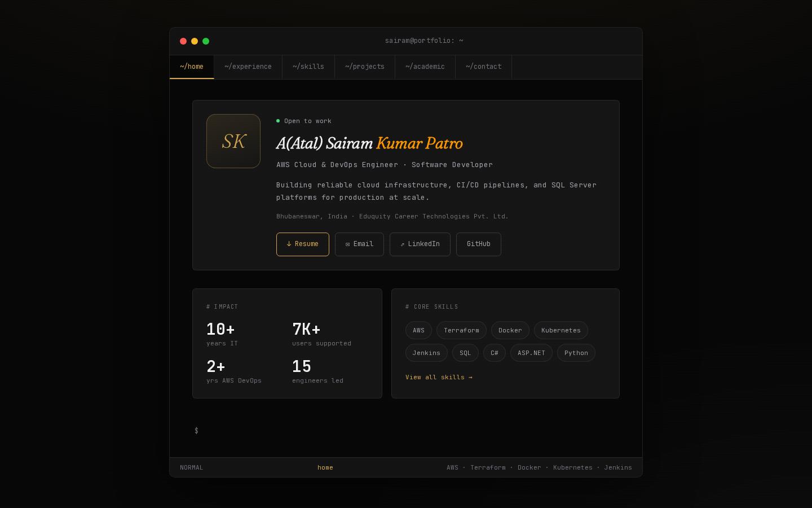Click the Terraform skill chip
Image resolution: width=812 pixels, height=508 pixels.
[461, 330]
